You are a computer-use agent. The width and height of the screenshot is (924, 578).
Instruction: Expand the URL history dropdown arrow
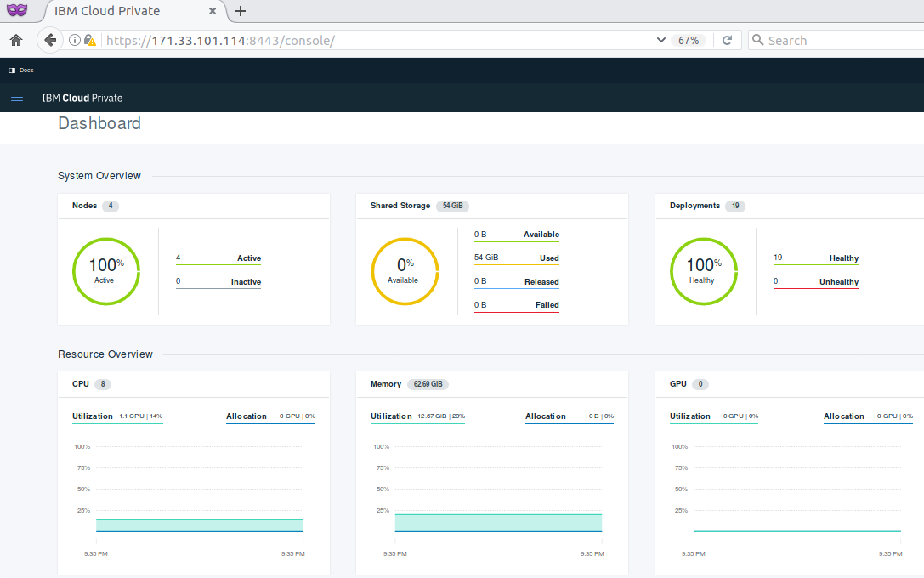coord(661,40)
